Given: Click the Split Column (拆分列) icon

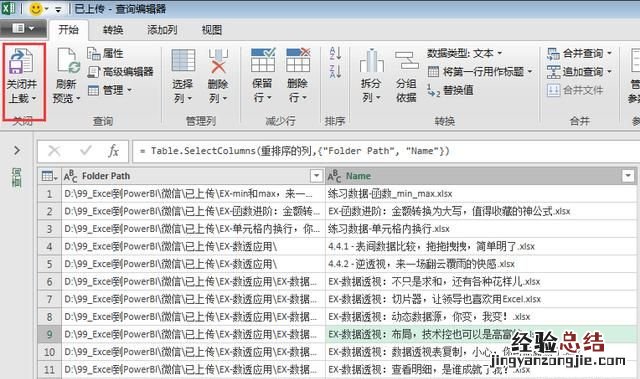Looking at the screenshot, I should pyautogui.click(x=371, y=61).
